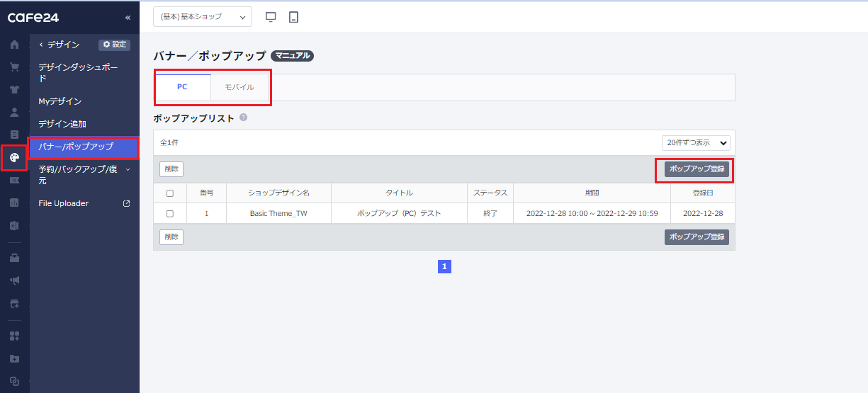The height and width of the screenshot is (393, 868).
Task: Open the apps grid plus icon
Action: [14, 336]
